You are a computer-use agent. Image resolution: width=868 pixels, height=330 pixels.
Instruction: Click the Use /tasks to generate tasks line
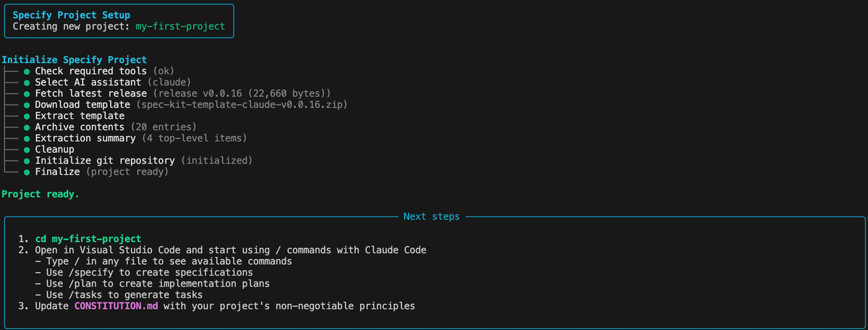click(x=119, y=295)
